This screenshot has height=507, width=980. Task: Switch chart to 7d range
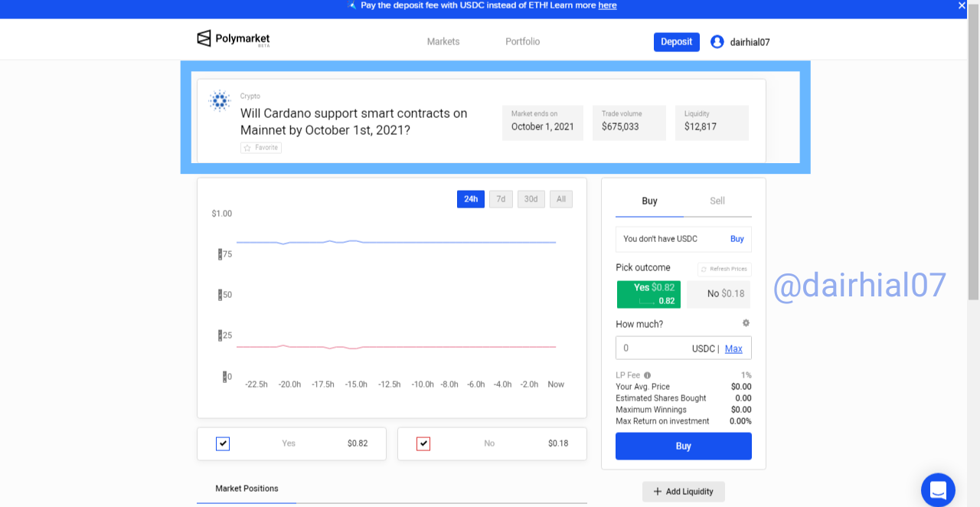(501, 199)
